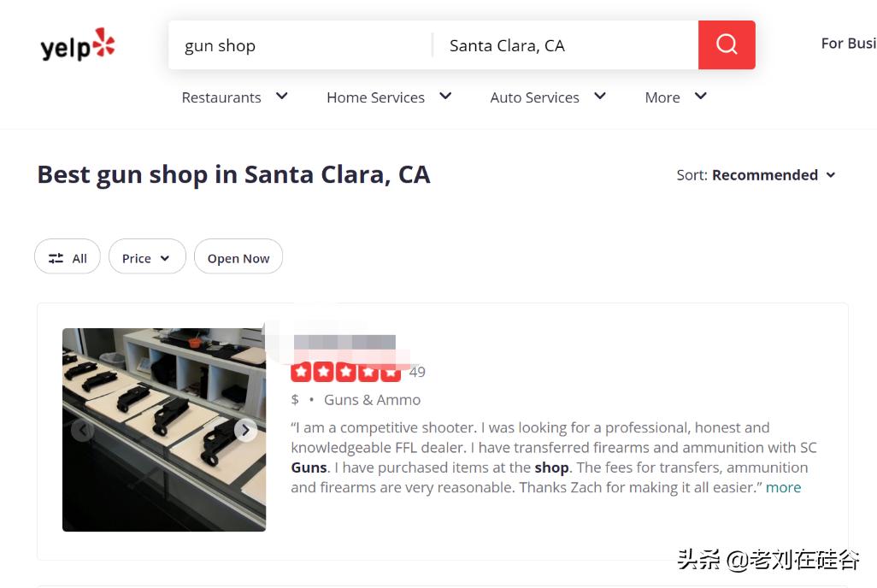Image resolution: width=877 pixels, height=588 pixels.
Task: Show previous photo with left arrow
Action: pos(83,430)
